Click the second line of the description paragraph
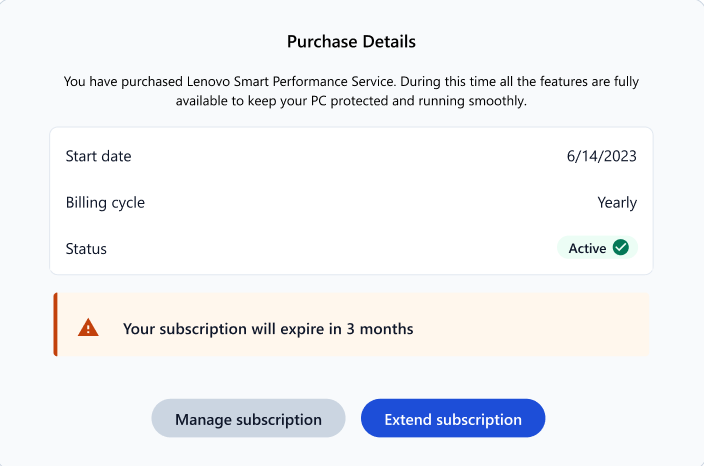The height and width of the screenshot is (466, 704). (x=351, y=101)
